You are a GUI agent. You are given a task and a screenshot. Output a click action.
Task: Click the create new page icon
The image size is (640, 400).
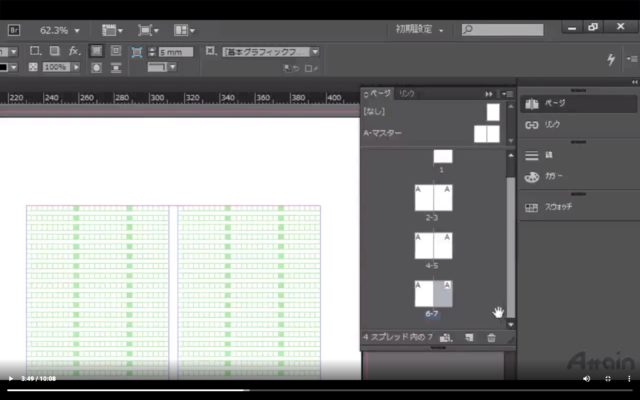(x=469, y=338)
